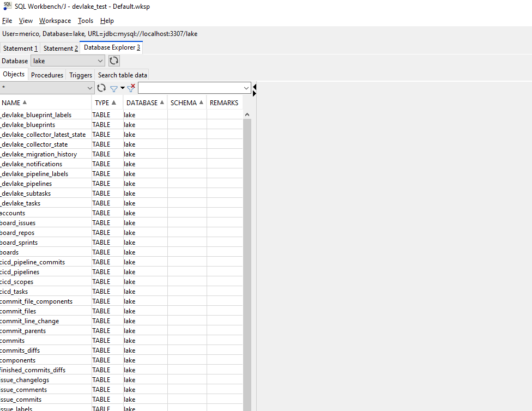
Task: Select the commit_parents table
Action: (x=121, y=331)
